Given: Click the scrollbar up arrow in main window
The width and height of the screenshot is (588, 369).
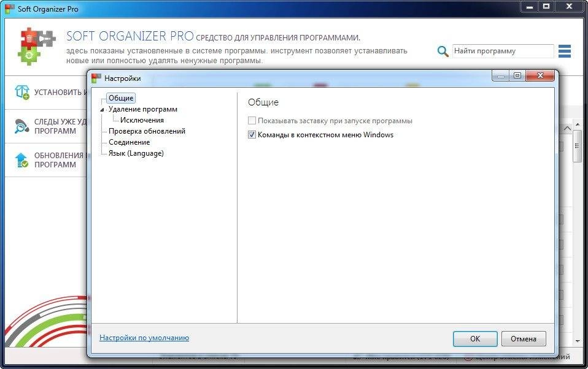Looking at the screenshot, I should (577, 124).
